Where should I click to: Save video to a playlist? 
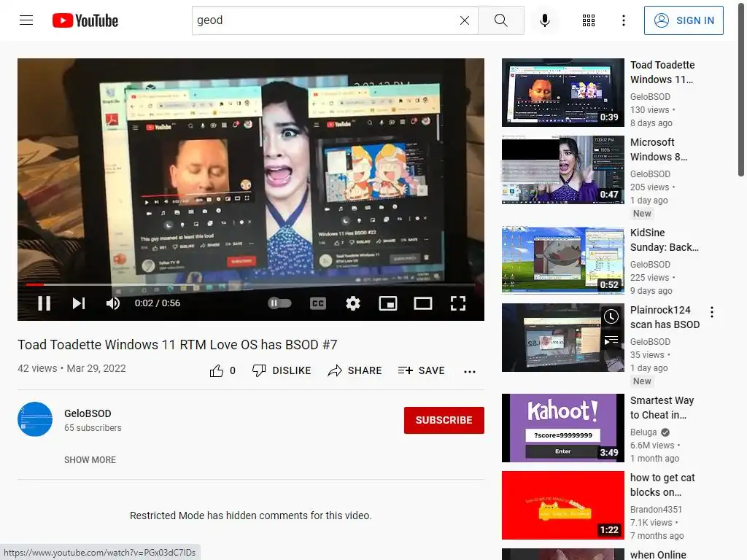coord(421,370)
